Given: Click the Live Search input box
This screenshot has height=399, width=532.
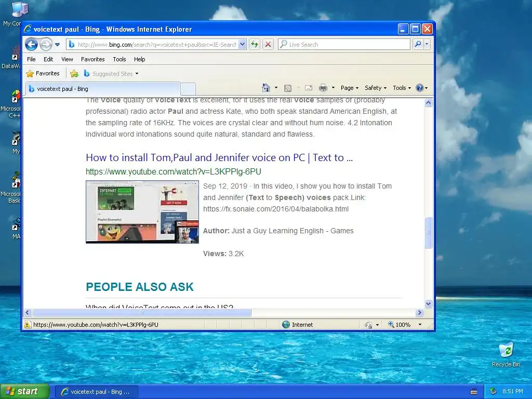Looking at the screenshot, I should tap(344, 45).
